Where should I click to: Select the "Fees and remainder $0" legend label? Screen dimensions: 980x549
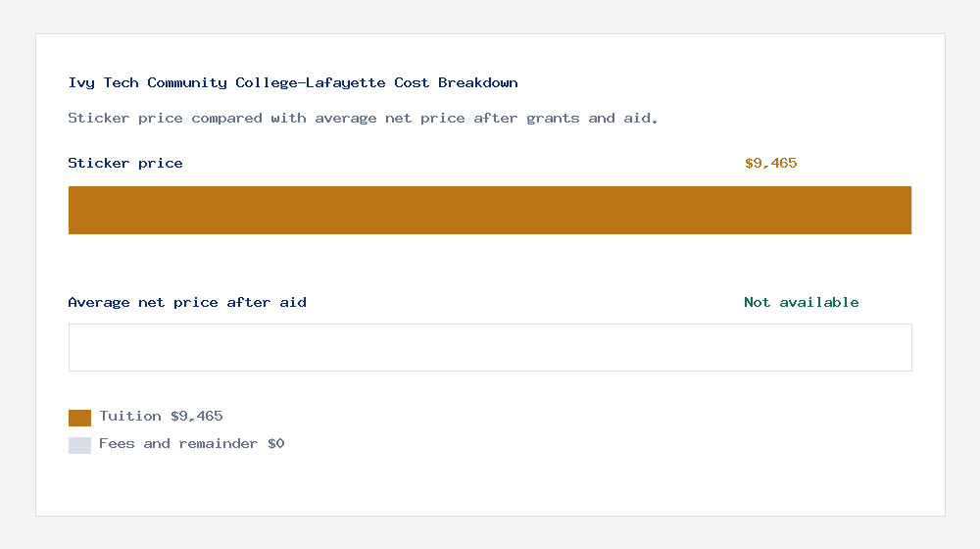tap(191, 444)
